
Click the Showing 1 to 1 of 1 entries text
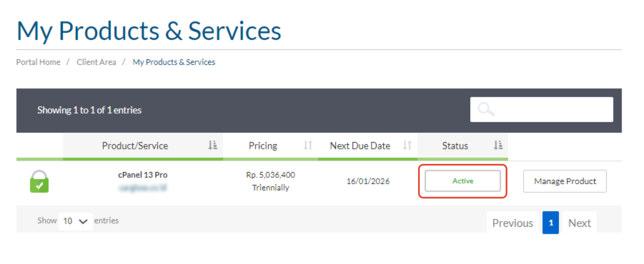(x=89, y=110)
